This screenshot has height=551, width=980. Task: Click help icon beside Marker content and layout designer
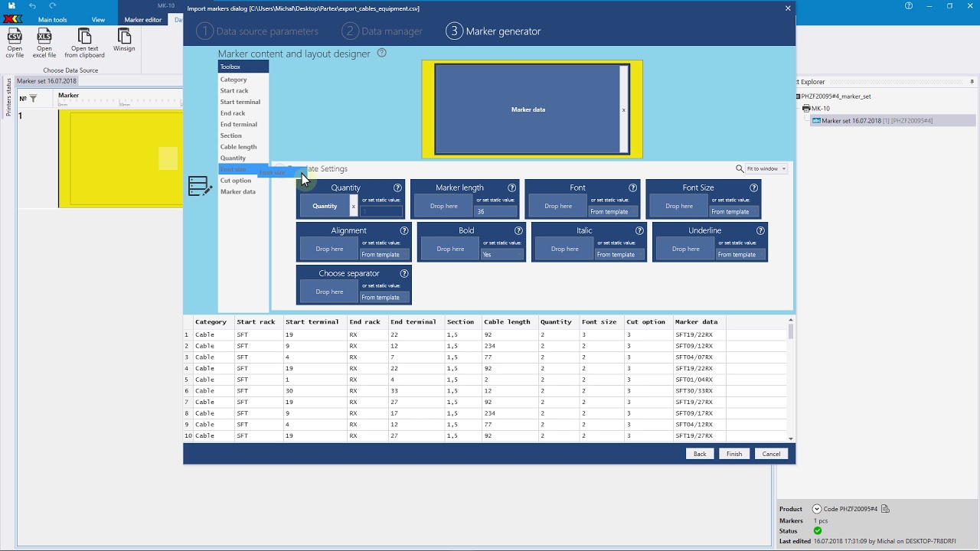click(x=382, y=53)
